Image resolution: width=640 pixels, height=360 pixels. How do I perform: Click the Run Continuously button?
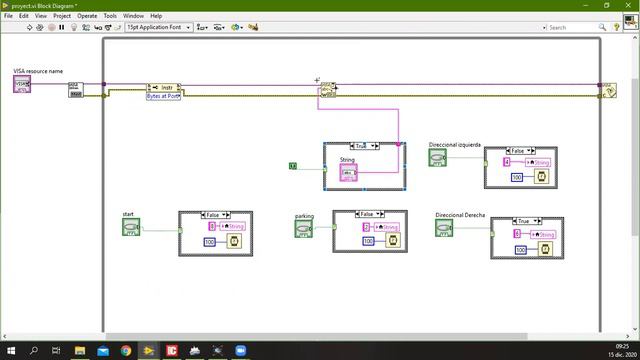coord(40,27)
